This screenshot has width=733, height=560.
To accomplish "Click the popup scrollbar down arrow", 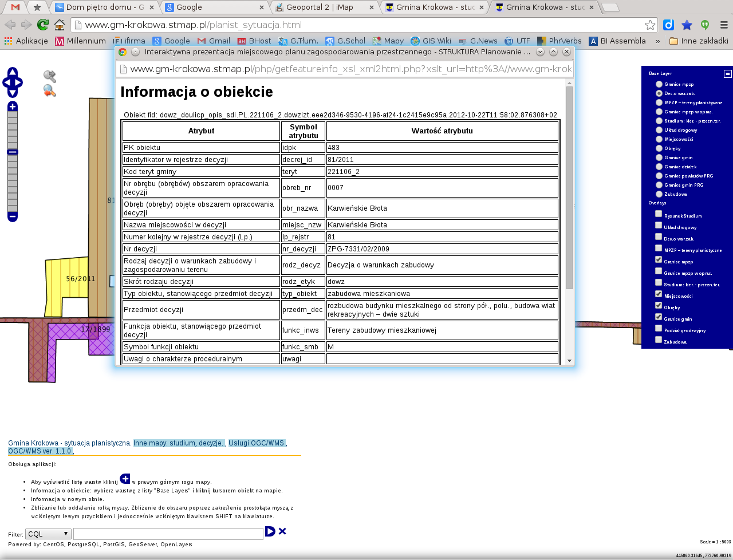I will tap(569, 361).
